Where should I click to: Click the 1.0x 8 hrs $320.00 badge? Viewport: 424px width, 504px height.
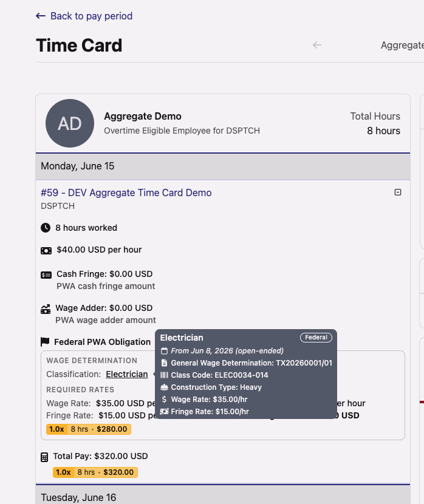click(95, 472)
